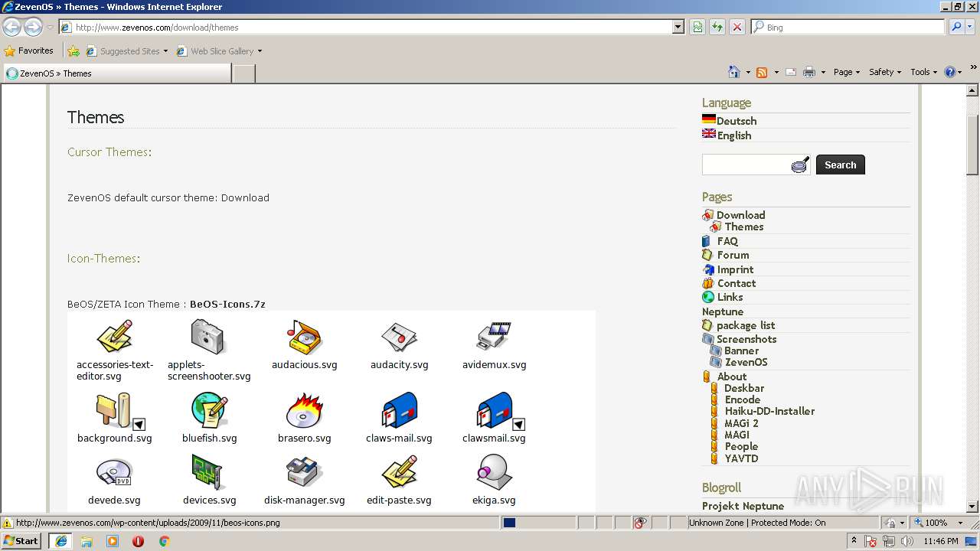Click the RSS feeds icon

coord(762,72)
